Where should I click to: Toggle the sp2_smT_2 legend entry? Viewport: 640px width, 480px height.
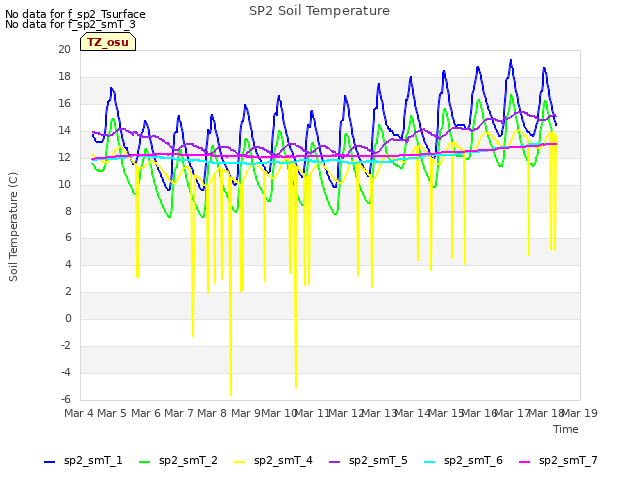[178, 461]
